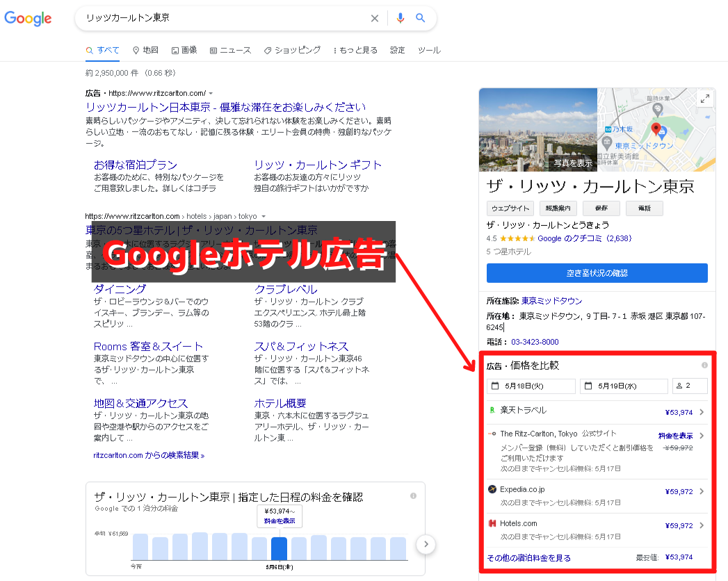Image resolution: width=728 pixels, height=581 pixels.
Task: Open the ツール options
Action: point(429,50)
